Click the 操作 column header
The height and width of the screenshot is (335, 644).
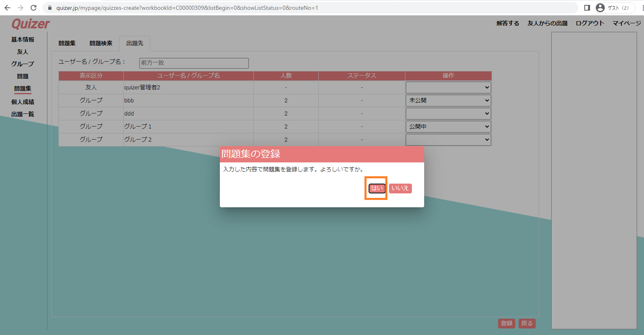pos(448,75)
